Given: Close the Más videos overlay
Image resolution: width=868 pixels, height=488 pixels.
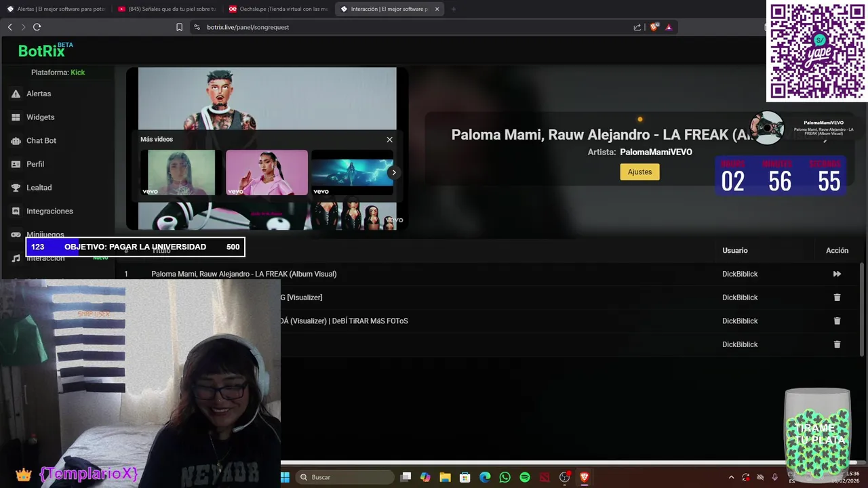Looking at the screenshot, I should pyautogui.click(x=389, y=140).
